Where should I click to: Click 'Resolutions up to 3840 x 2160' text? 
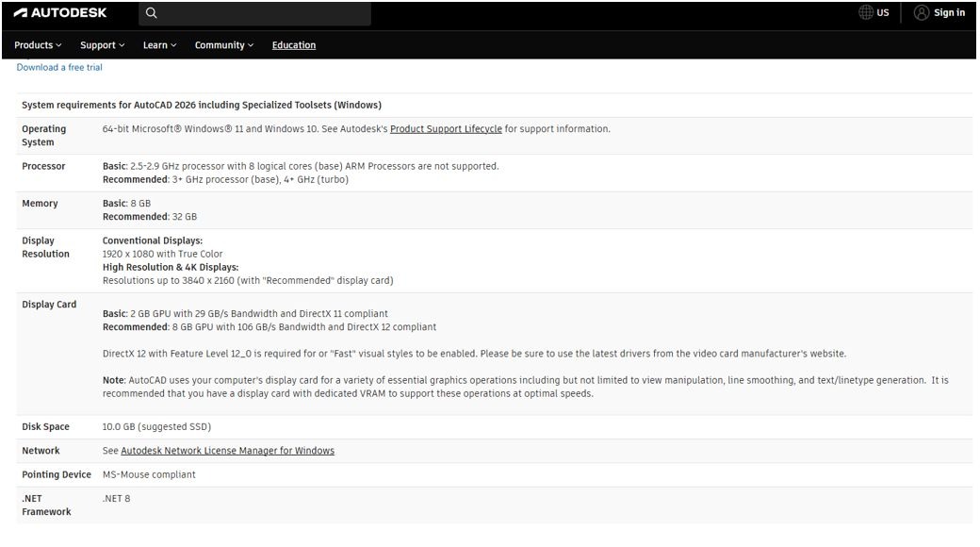click(x=248, y=280)
